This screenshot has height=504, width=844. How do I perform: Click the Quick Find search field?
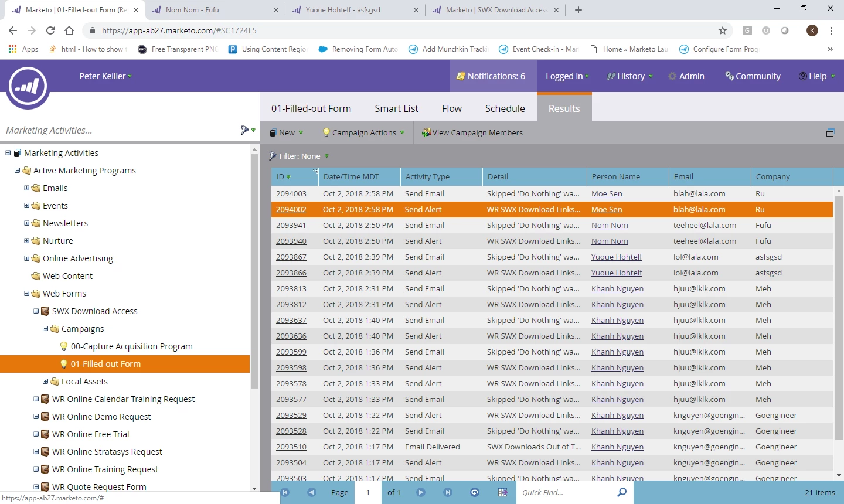(x=566, y=492)
